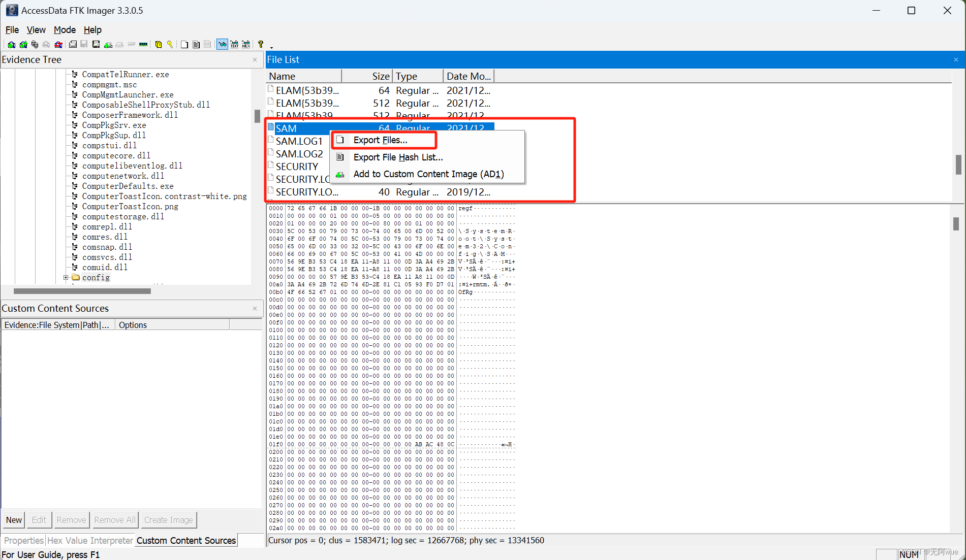966x560 pixels.
Task: Click the Capture Memory chip icon
Action: coord(143,45)
